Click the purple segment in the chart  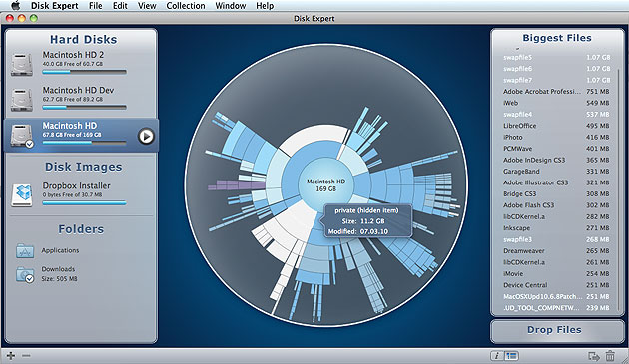coord(236,185)
